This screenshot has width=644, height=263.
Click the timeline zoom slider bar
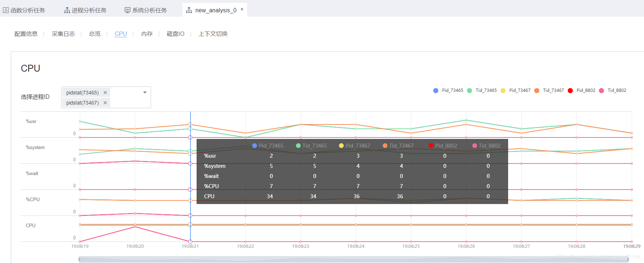354,259
